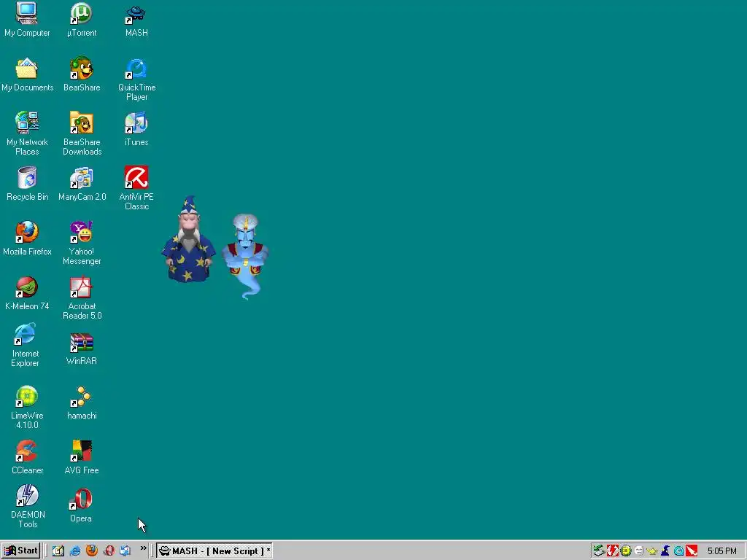This screenshot has height=560, width=747.
Task: Click the blue-arrow Quick Launch icon beside Opera
Action: [x=125, y=551]
